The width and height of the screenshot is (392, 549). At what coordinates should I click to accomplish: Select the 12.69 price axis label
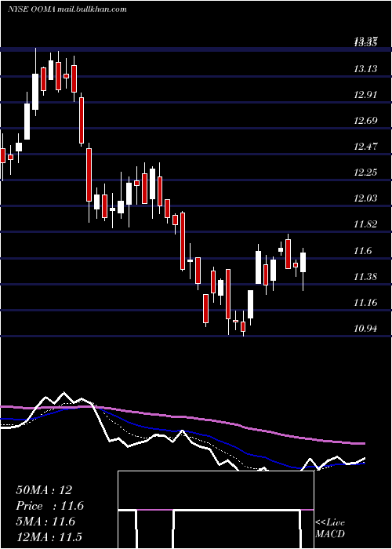pyautogui.click(x=365, y=121)
